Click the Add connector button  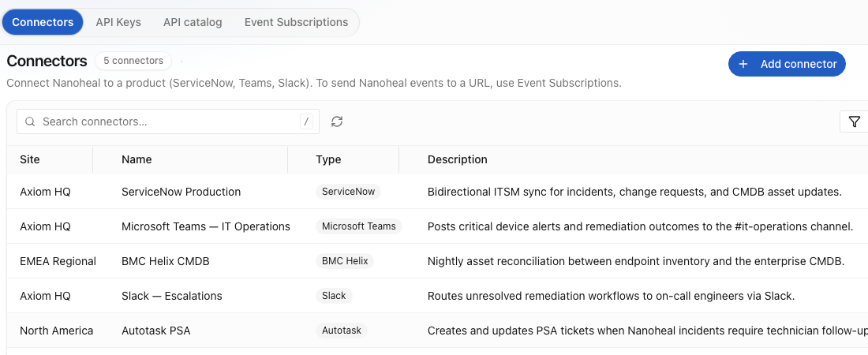coord(787,64)
